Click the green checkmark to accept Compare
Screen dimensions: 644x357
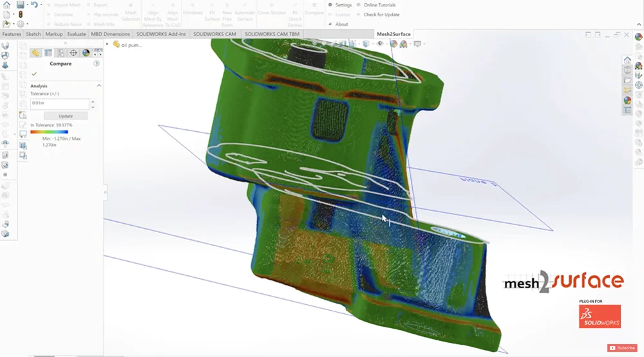(34, 74)
